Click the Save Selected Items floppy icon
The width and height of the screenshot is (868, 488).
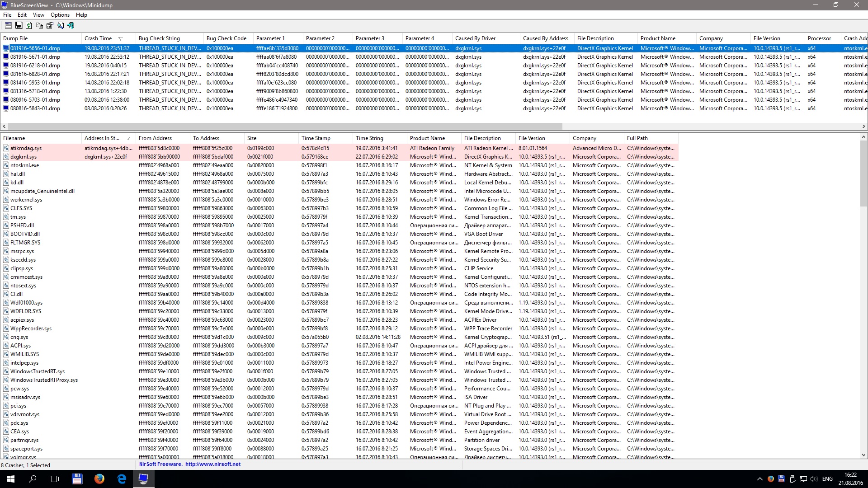click(19, 26)
